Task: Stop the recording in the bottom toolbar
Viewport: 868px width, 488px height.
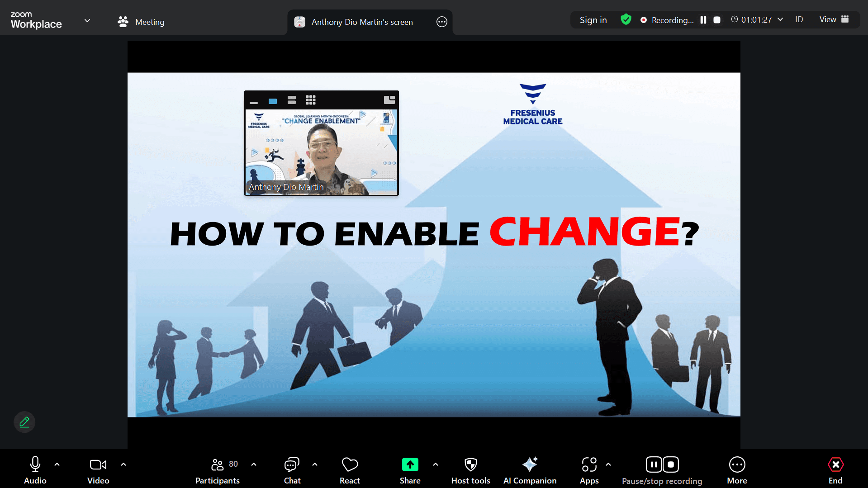Action: tap(671, 464)
